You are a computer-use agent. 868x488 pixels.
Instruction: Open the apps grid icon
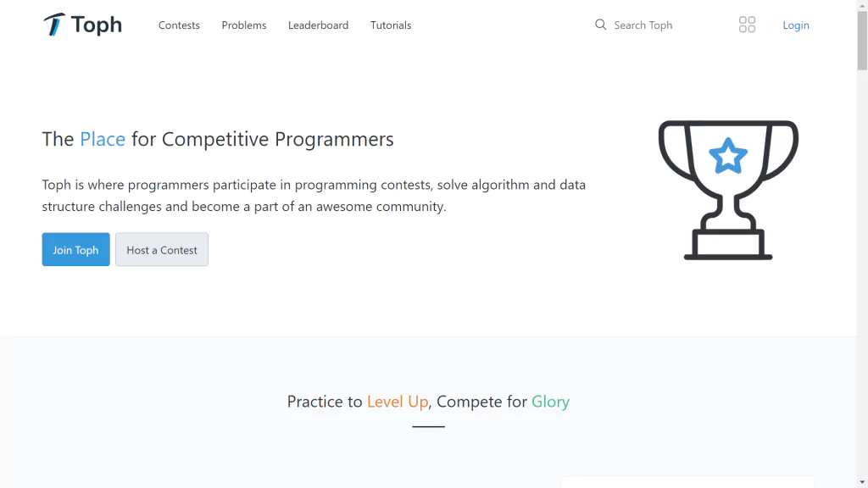[x=747, y=25]
